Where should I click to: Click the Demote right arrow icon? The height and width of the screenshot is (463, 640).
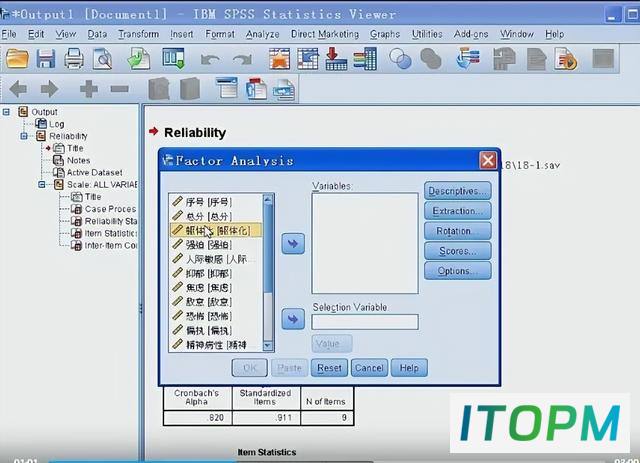49,89
